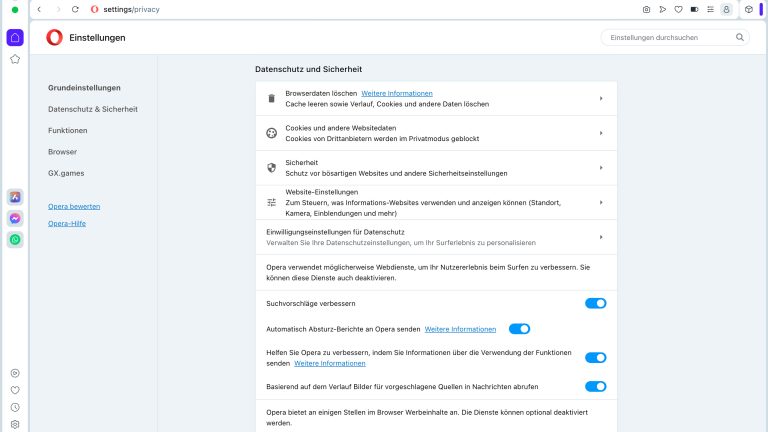This screenshot has height=432, width=768.
Task: Open Facebook Messenger in sidebar
Action: coord(15,218)
